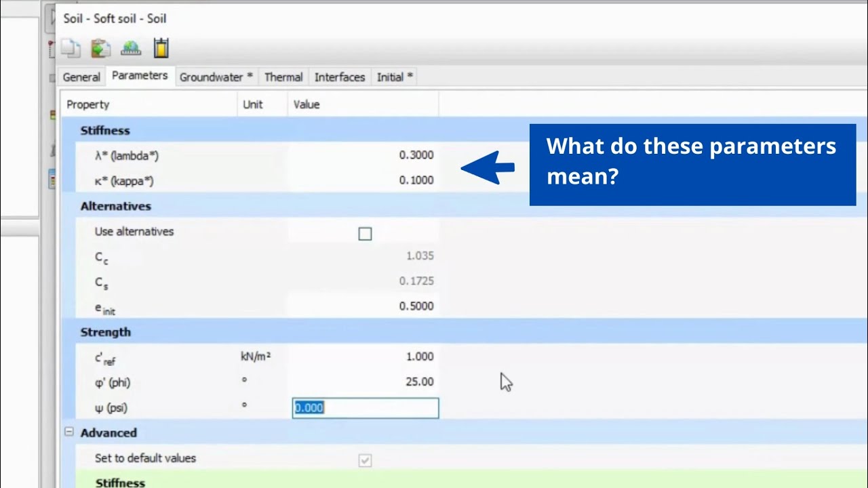This screenshot has width=868, height=488.
Task: Switch to the General tab
Action: (81, 77)
